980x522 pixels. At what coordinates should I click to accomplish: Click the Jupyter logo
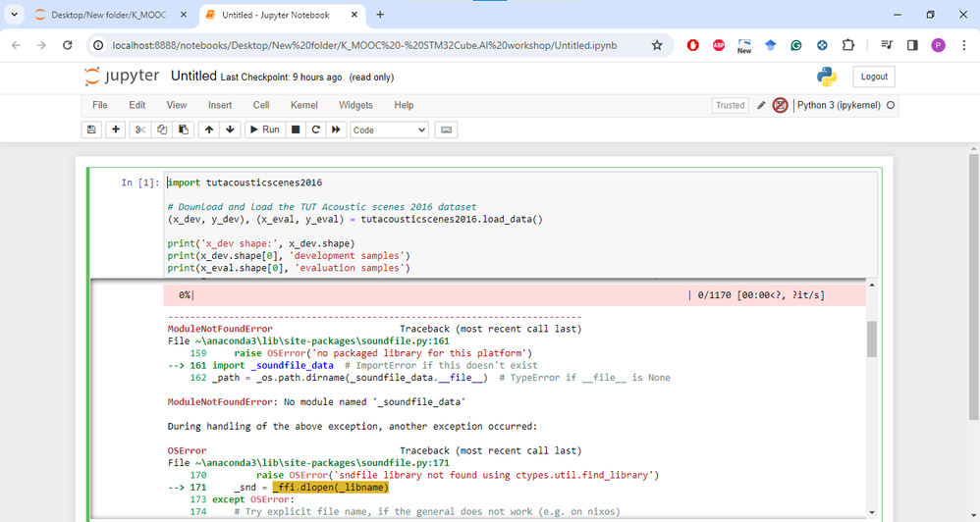[123, 77]
